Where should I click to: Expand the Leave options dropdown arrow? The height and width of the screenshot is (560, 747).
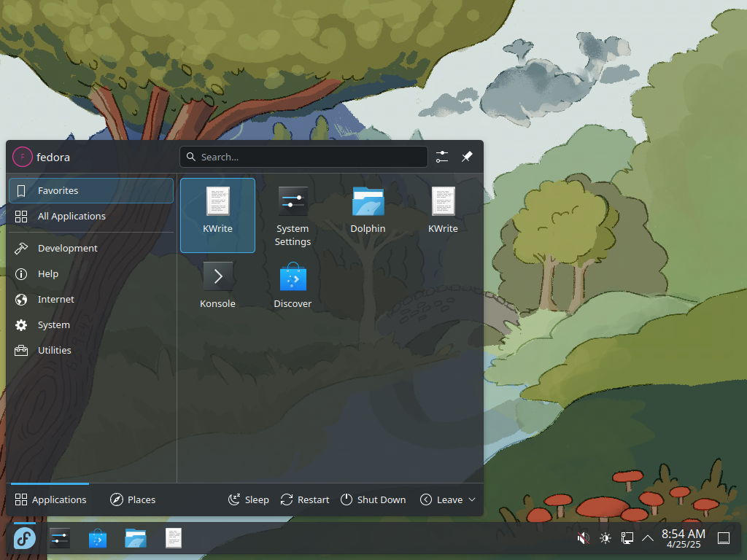point(472,499)
